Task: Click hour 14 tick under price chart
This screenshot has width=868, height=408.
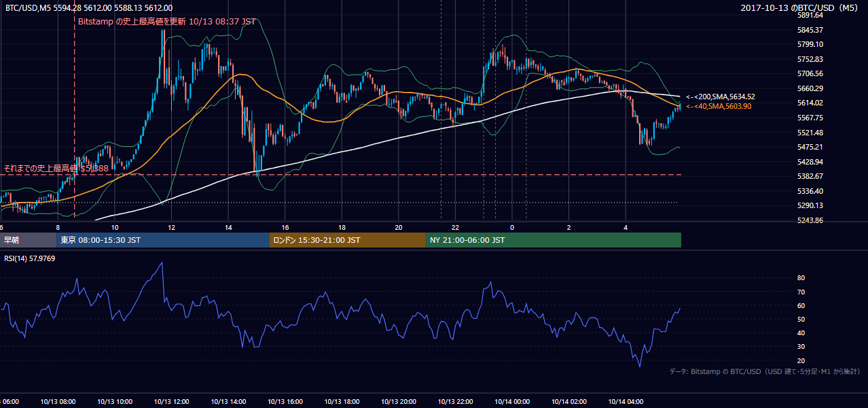Action: coord(228,227)
